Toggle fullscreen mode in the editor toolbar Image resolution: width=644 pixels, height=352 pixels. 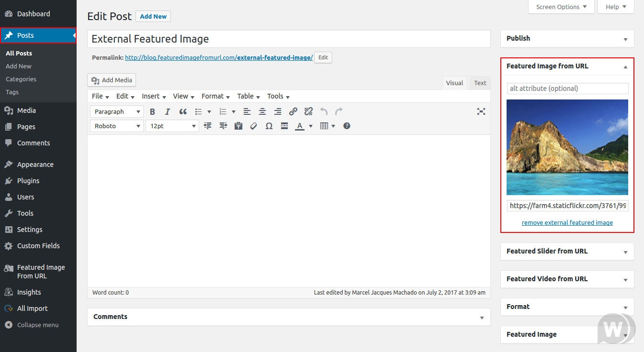click(x=481, y=111)
